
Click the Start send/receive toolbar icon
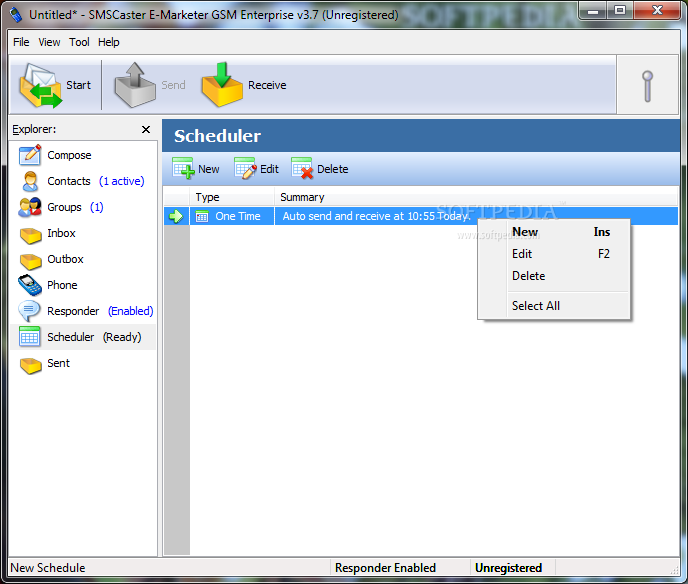41,85
